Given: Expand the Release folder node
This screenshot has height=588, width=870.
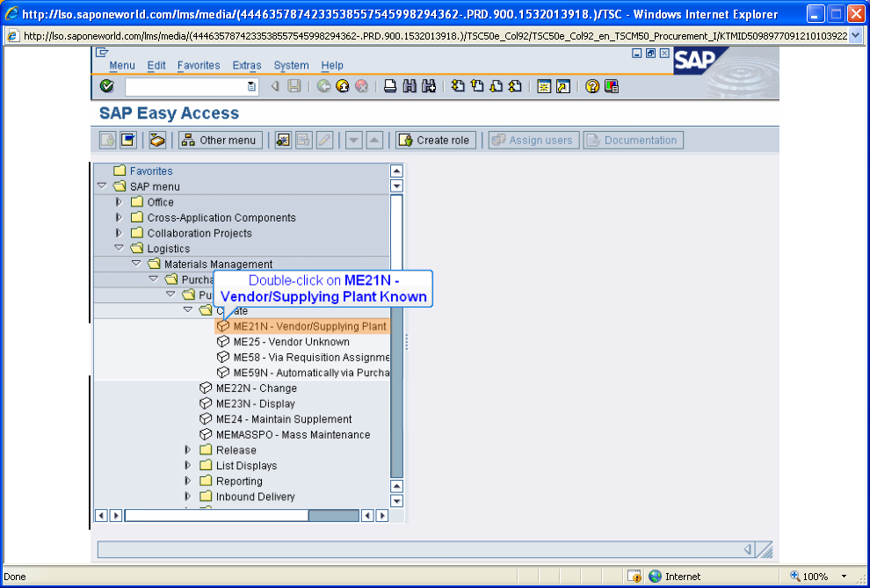Looking at the screenshot, I should [188, 450].
